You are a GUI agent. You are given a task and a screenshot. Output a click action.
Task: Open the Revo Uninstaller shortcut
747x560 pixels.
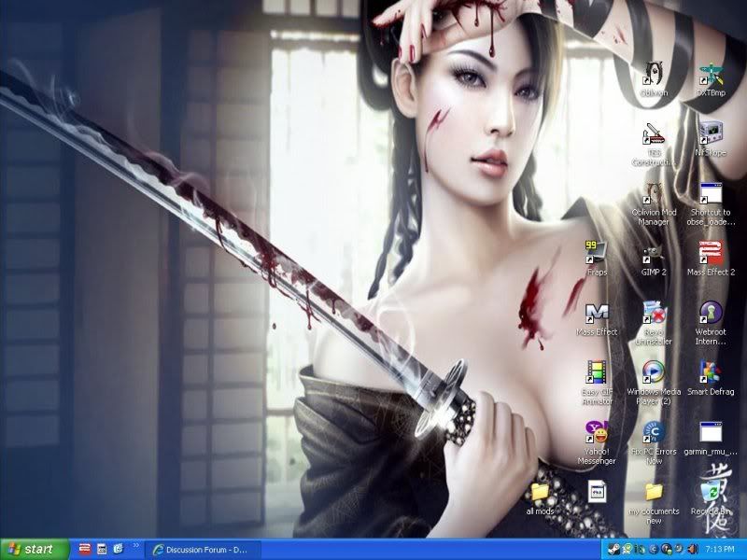pyautogui.click(x=654, y=313)
